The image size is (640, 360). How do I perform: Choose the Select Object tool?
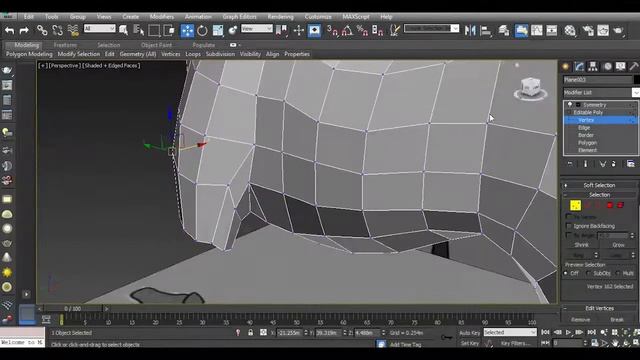click(x=123, y=30)
